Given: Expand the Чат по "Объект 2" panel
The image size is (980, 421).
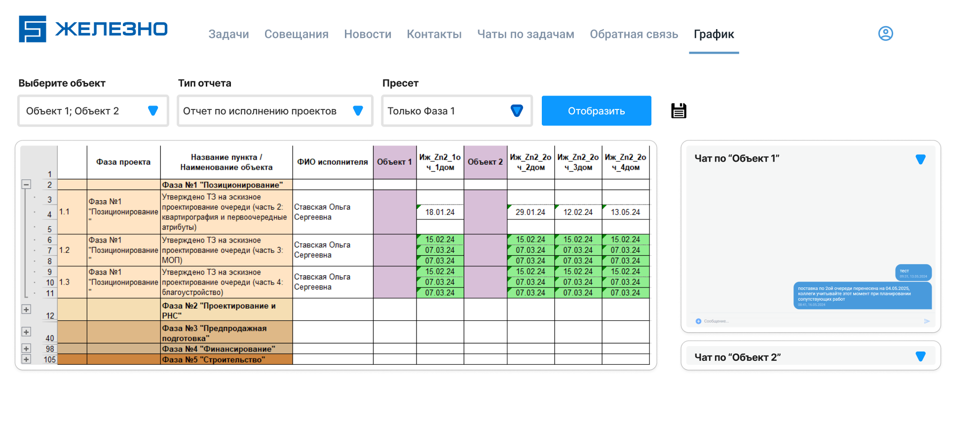Looking at the screenshot, I should coord(920,356).
